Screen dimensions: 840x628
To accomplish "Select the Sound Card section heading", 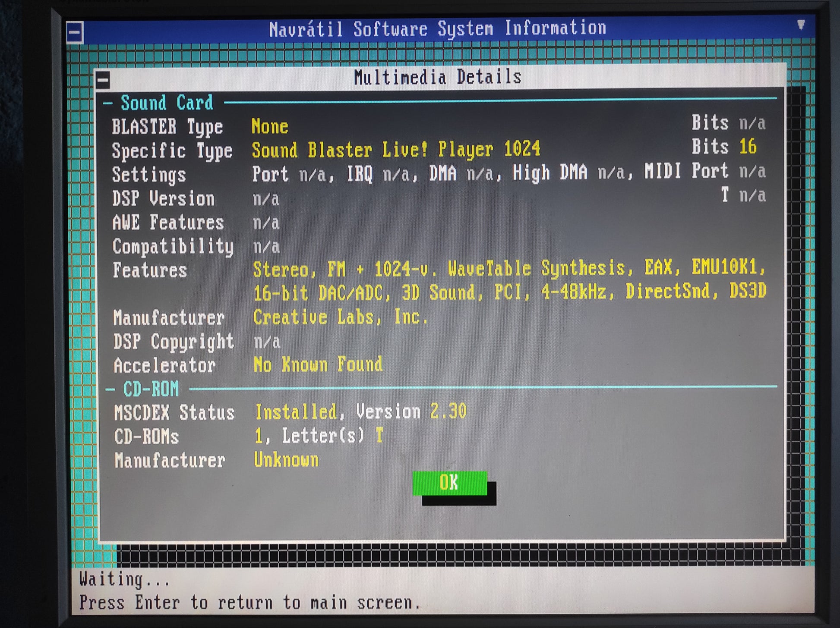I will point(167,103).
